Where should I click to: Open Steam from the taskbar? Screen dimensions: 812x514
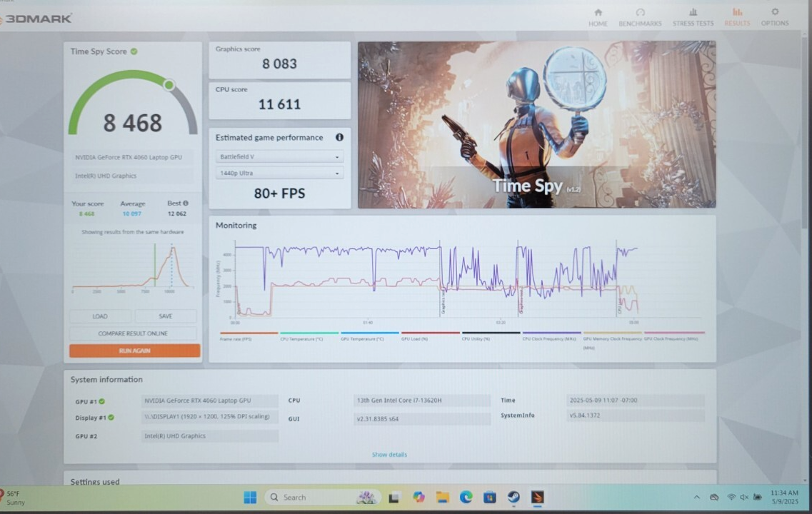[x=513, y=498]
